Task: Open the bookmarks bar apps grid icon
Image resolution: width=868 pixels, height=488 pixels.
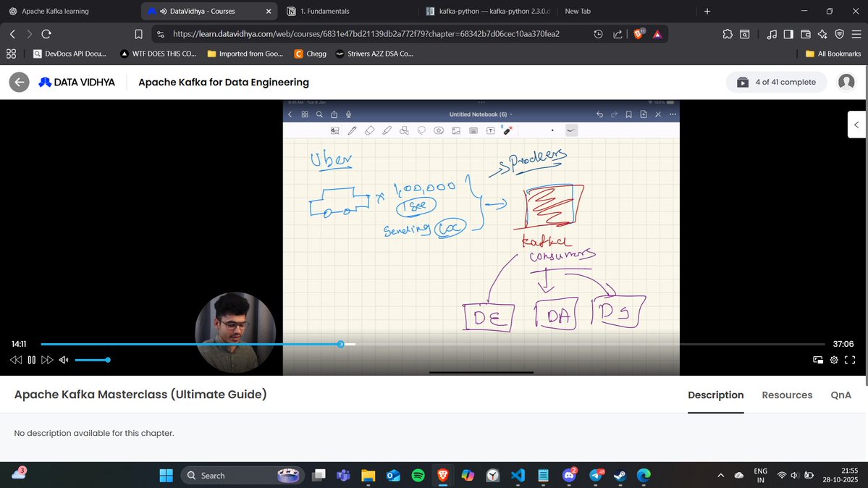Action: point(11,54)
